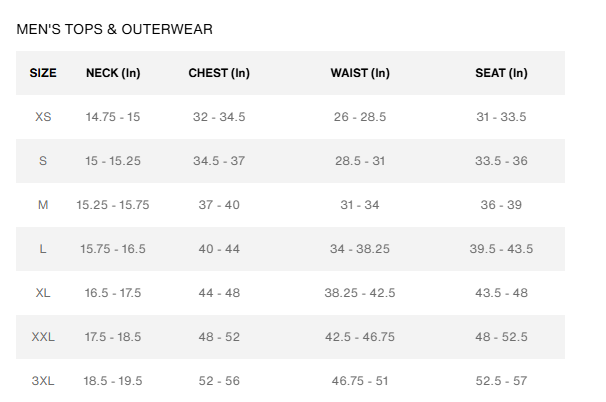Click the Men's Tops & Outerwear heading
This screenshot has height=402, width=606.
click(x=114, y=29)
